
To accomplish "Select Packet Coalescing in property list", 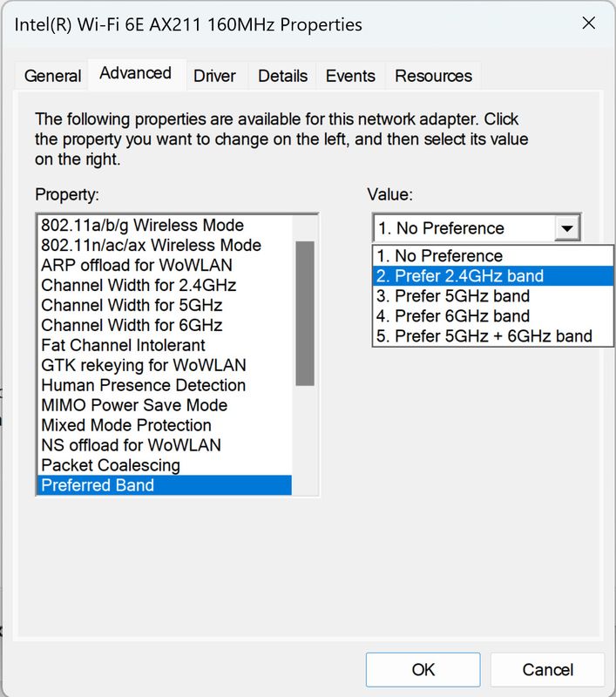I will (111, 465).
